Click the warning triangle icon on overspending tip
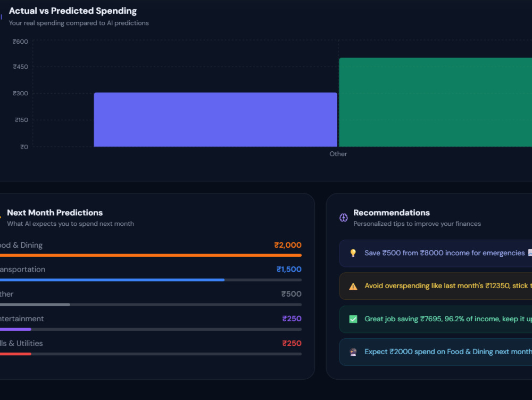 pos(353,286)
